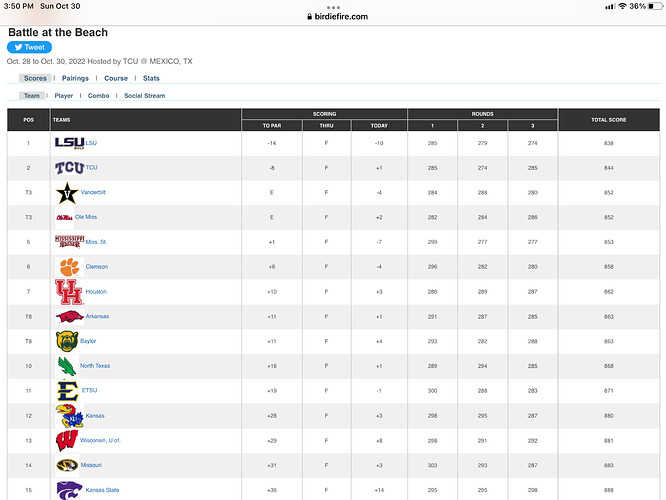Open the Ole Miss team link
The height and width of the screenshot is (500, 666).
point(86,217)
